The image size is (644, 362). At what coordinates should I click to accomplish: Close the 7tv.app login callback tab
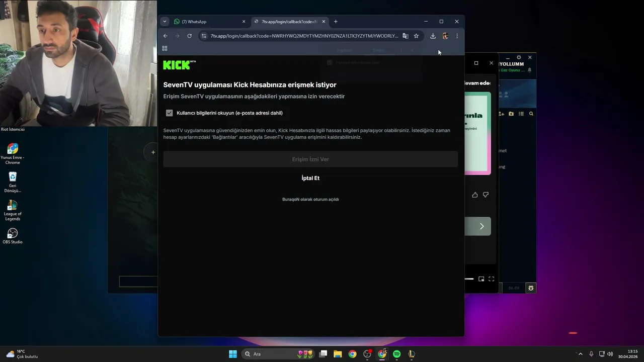pos(324,22)
